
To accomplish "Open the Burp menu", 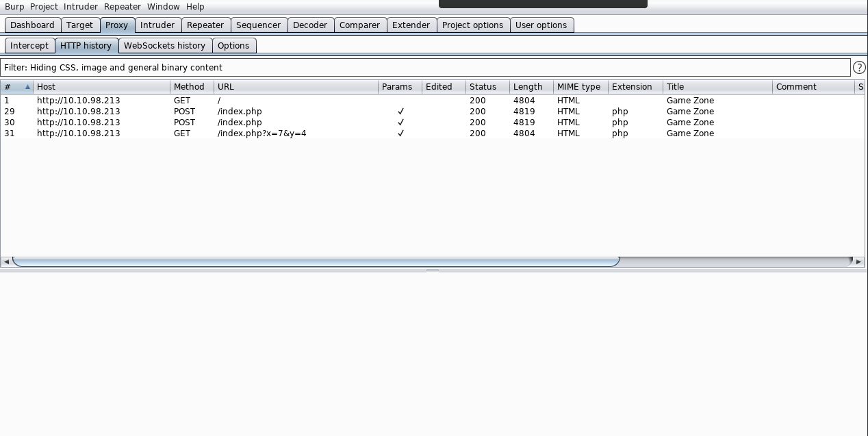I will (x=14, y=7).
